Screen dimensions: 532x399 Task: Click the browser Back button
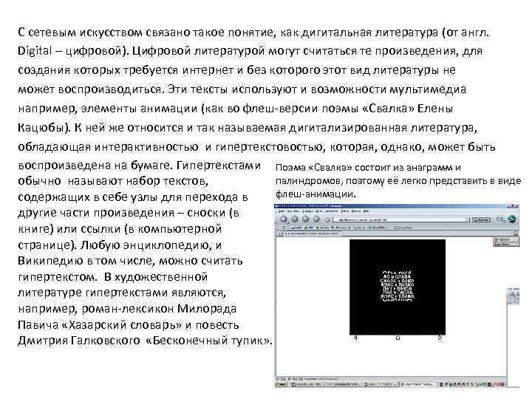coord(284,219)
